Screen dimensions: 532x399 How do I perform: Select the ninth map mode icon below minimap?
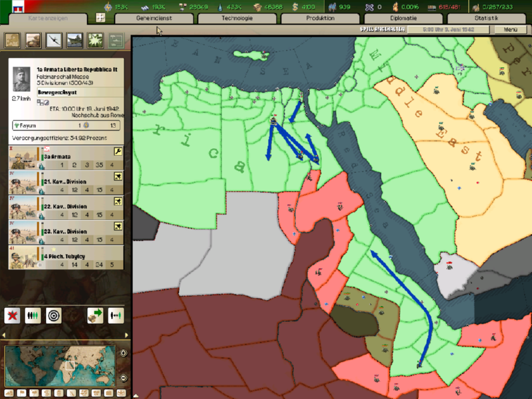pos(108,393)
